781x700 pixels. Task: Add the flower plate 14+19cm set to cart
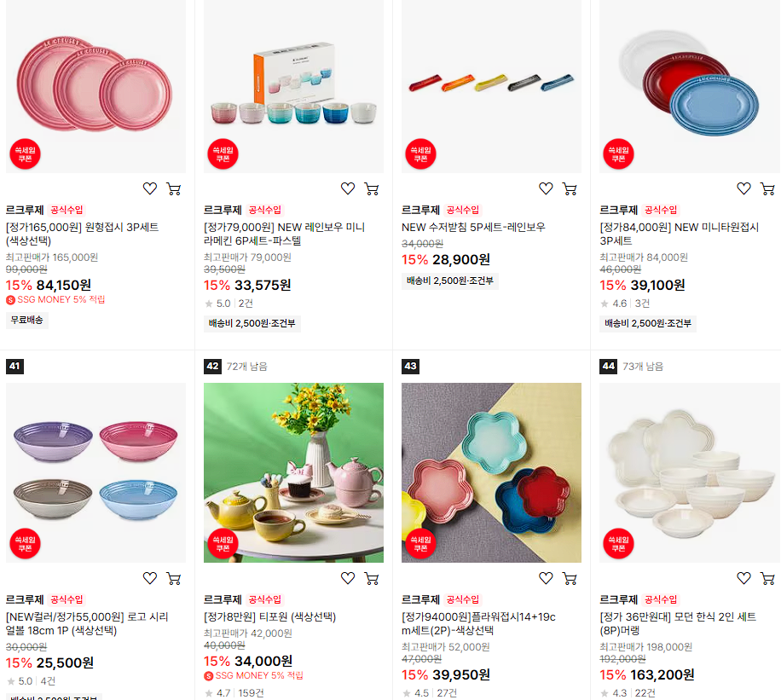(570, 578)
